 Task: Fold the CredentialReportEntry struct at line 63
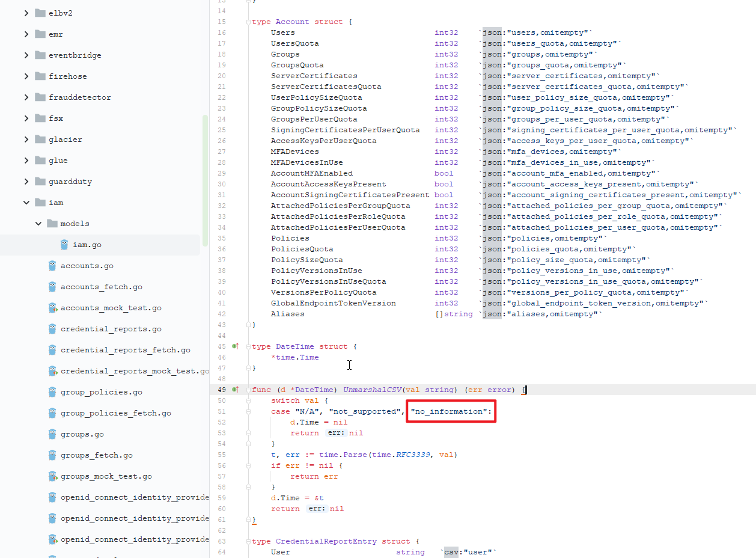248,541
